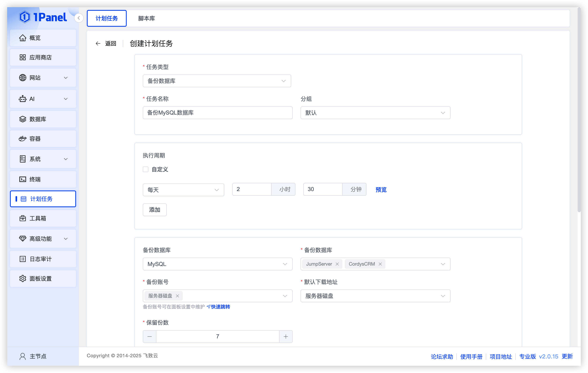The width and height of the screenshot is (588, 373).
Task: Switch to the 脚本库 tab
Action: (x=147, y=18)
